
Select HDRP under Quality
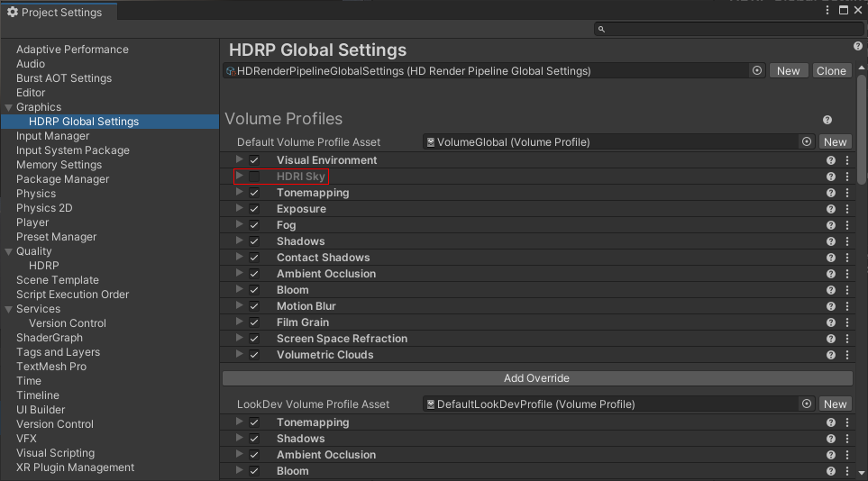click(x=44, y=266)
